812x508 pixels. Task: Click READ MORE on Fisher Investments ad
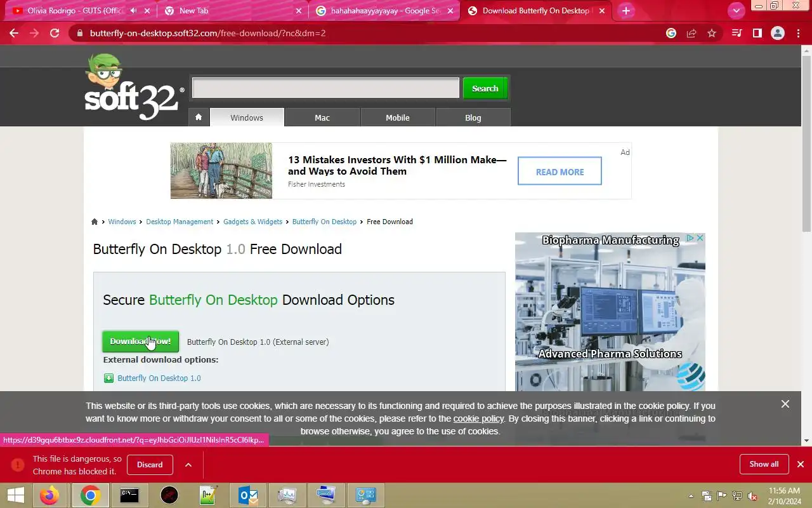[560, 171]
